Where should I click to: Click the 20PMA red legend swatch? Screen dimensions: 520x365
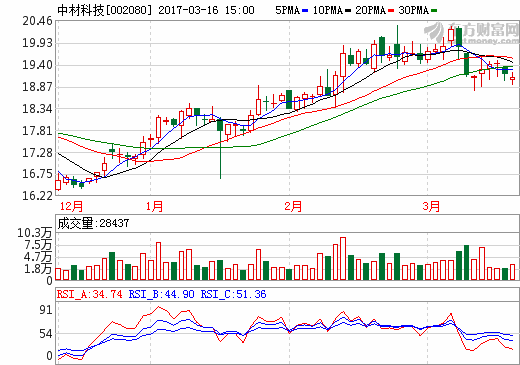pos(391,11)
